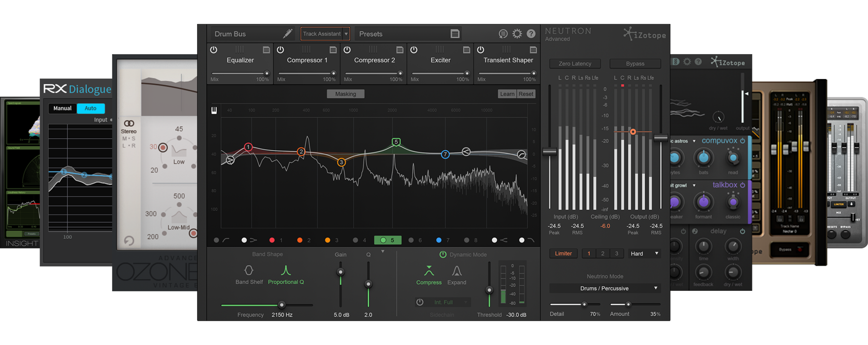868x345 pixels.
Task: Click the Masking button
Action: tap(345, 94)
